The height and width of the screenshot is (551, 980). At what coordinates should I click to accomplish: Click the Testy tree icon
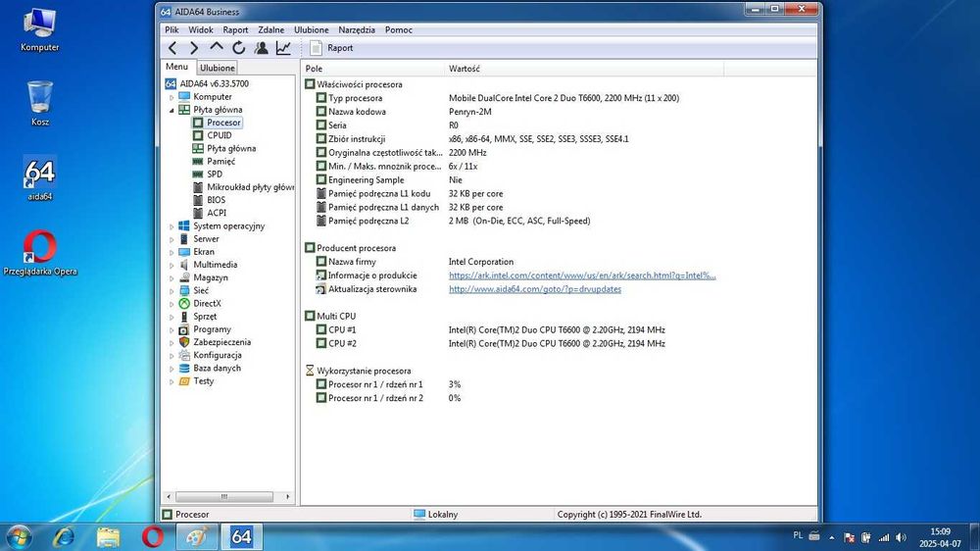[x=184, y=380]
